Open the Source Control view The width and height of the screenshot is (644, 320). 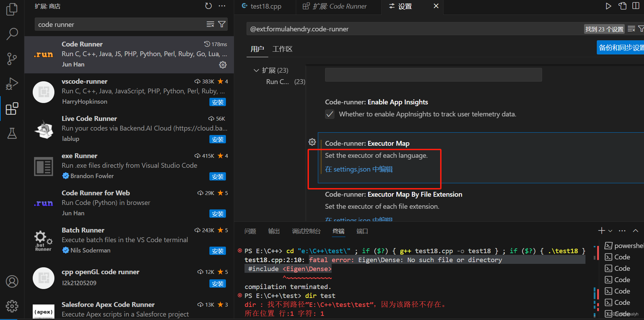pyautogui.click(x=12, y=59)
